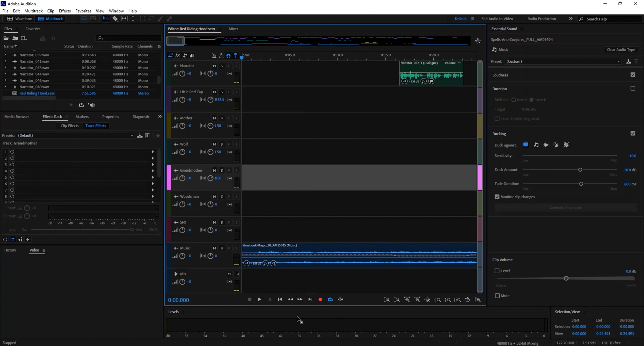Image resolution: width=644 pixels, height=346 pixels.
Task: Click Import File icon in Files panel
Action: (x=15, y=38)
